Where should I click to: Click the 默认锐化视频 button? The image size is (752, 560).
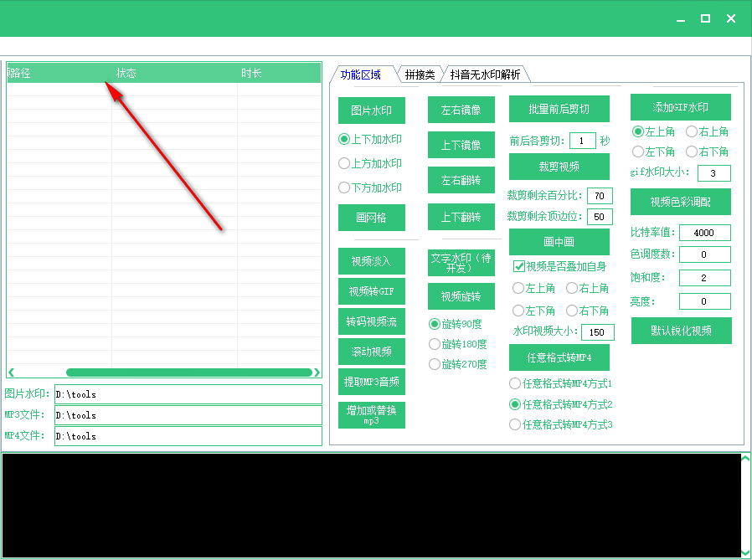coord(682,331)
